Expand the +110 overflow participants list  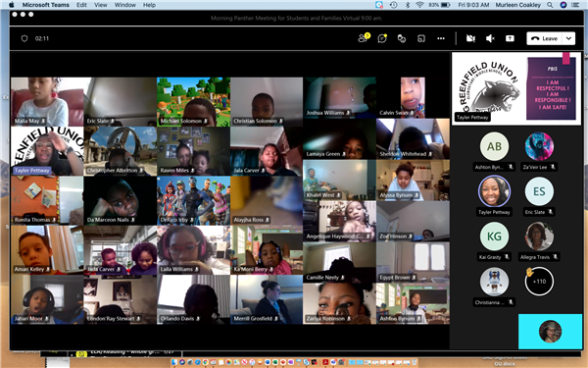(x=539, y=282)
